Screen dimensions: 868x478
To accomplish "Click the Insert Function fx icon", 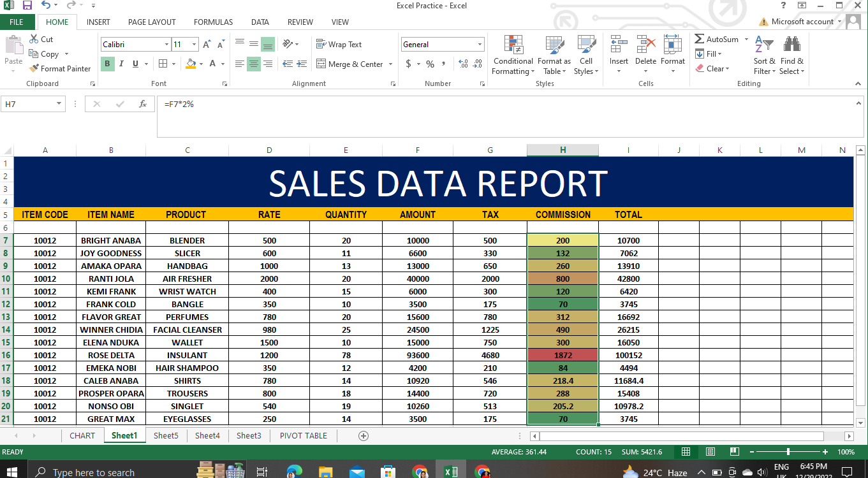I will tap(143, 104).
